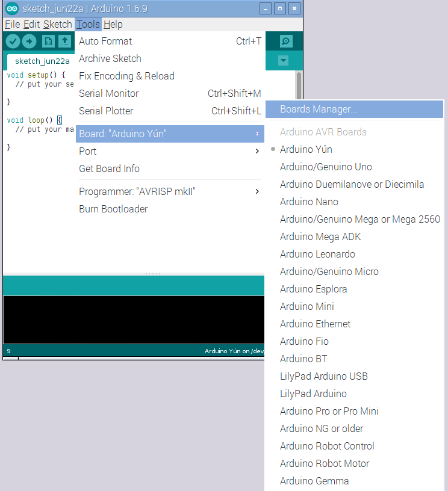Choose Fix Encoding & Reload
The image size is (448, 491).
pyautogui.click(x=170, y=76)
